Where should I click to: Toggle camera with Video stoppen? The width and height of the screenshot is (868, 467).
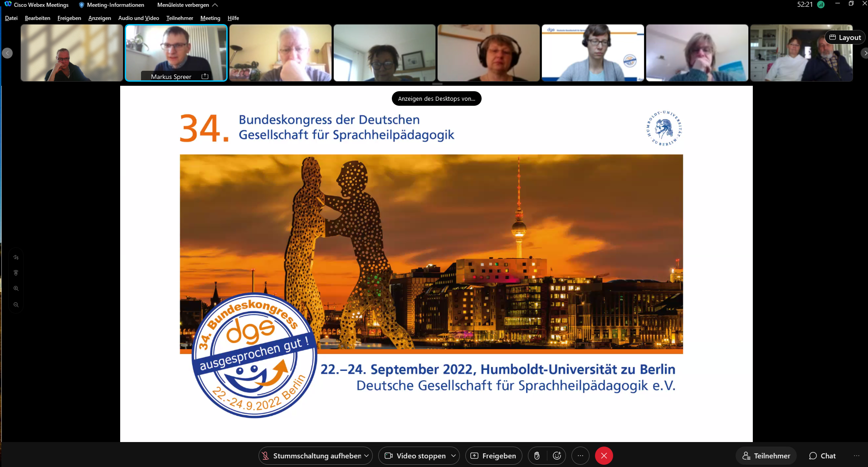click(414, 456)
